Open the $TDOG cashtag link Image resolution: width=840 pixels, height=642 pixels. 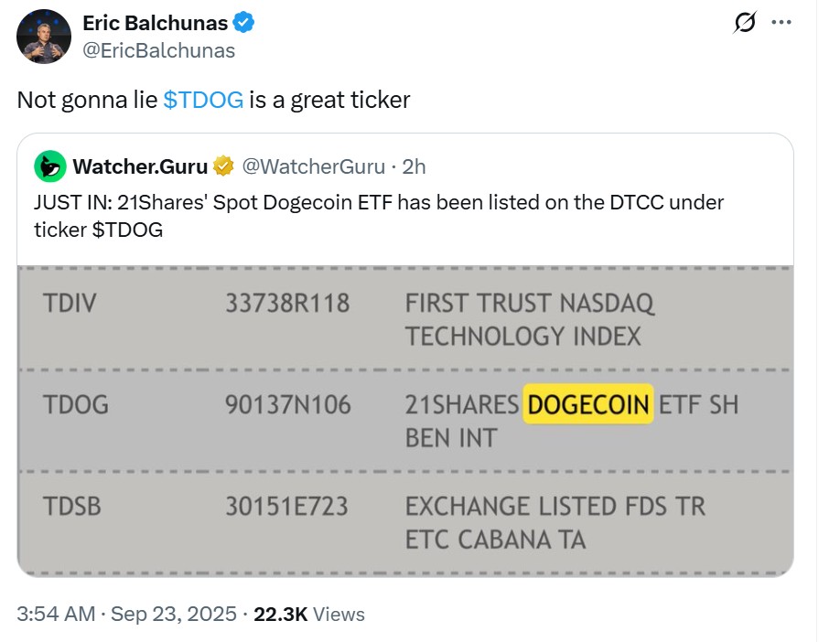point(203,100)
